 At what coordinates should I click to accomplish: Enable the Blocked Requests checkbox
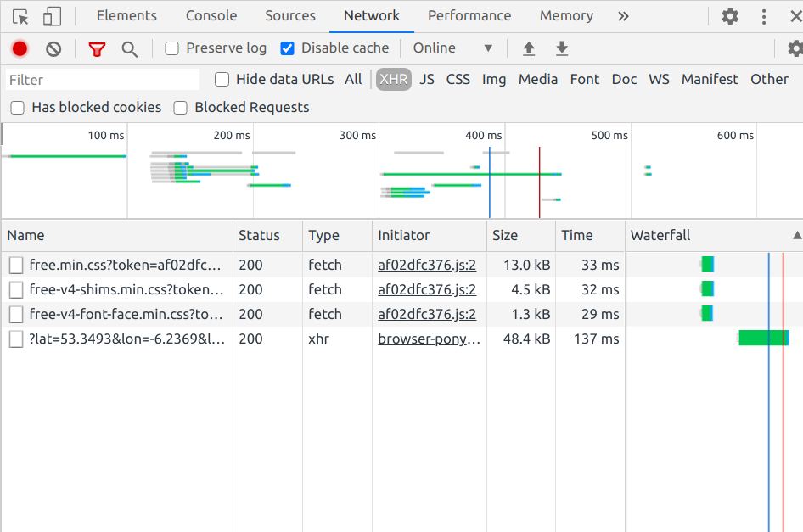(181, 108)
